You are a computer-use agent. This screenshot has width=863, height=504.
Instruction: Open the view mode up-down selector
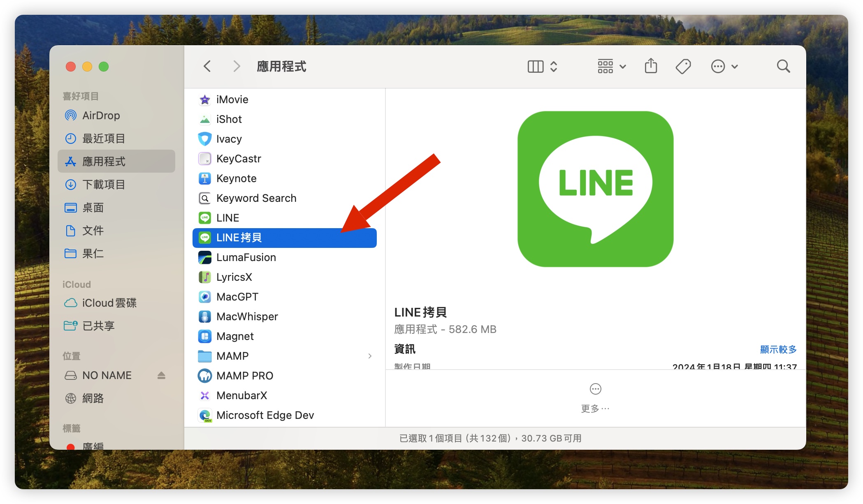coord(554,66)
